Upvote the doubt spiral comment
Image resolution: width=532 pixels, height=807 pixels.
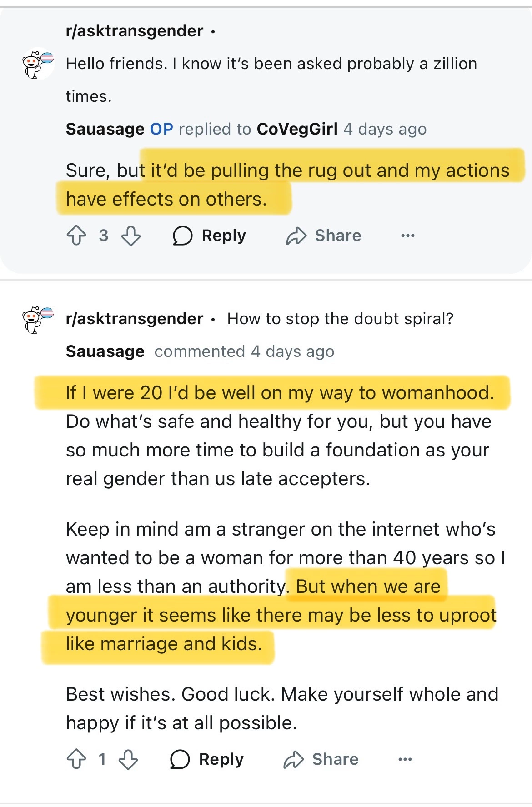[x=76, y=759]
